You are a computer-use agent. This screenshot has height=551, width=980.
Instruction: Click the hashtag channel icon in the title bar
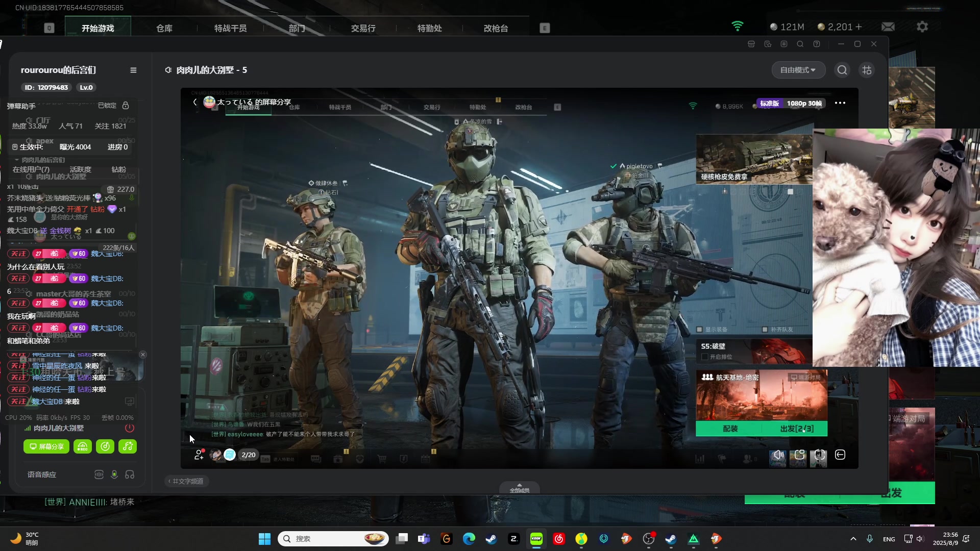[784, 44]
